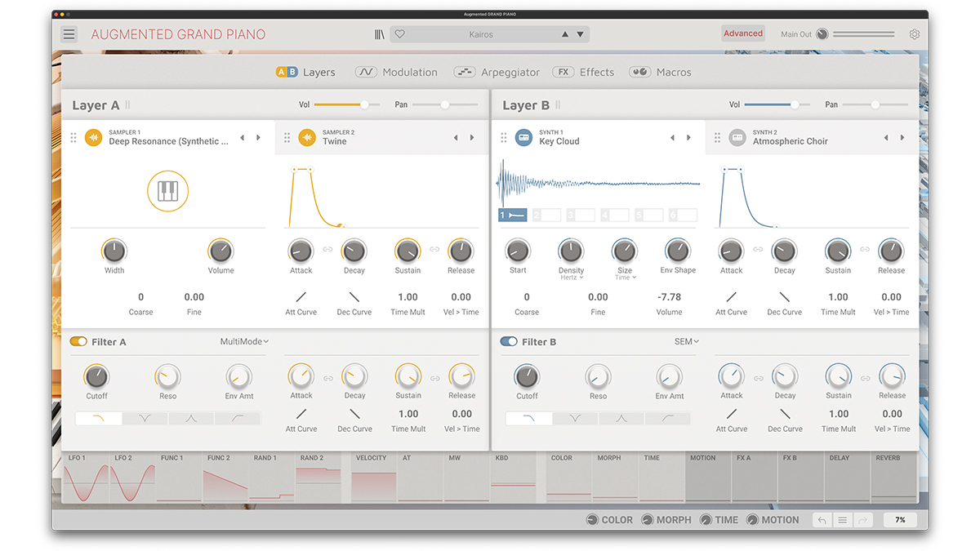Click the Sampler 2 Twine engine icon
Viewport: 980px width, 551px height.
click(307, 138)
